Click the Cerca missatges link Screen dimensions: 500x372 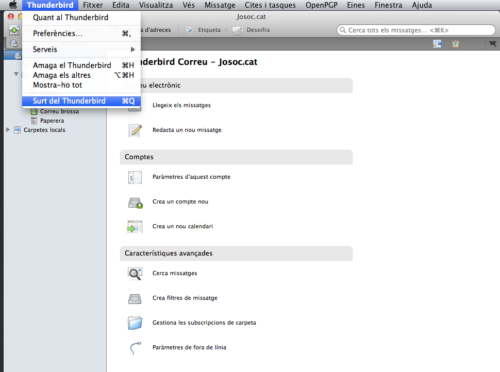pos(175,273)
